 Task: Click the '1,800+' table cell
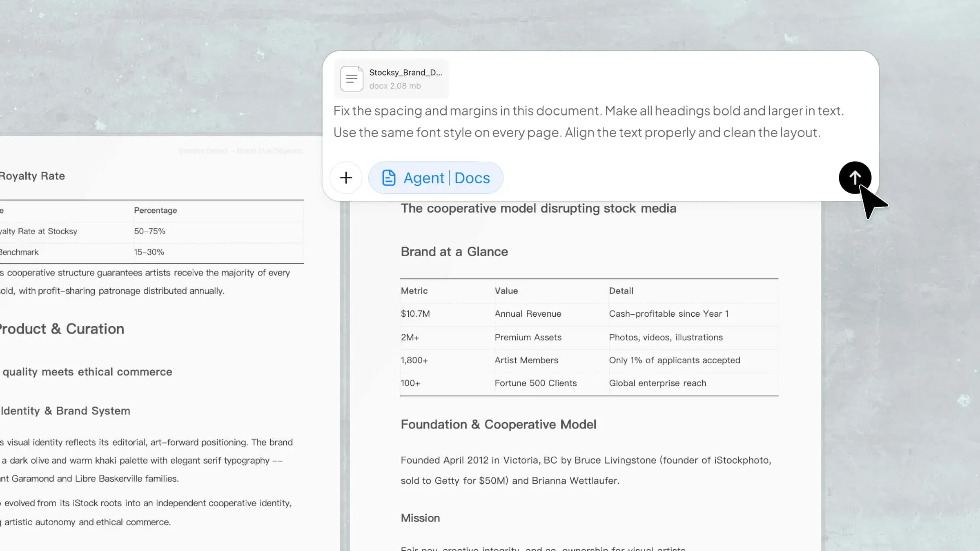[x=414, y=360]
